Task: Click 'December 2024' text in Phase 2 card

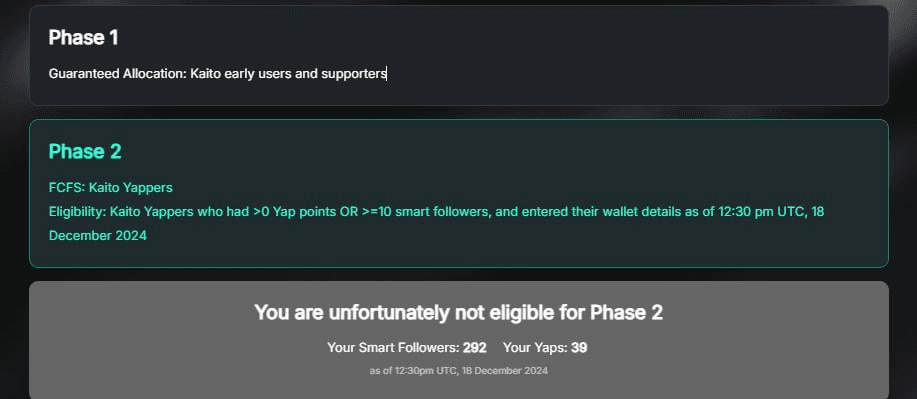Action: 98,236
